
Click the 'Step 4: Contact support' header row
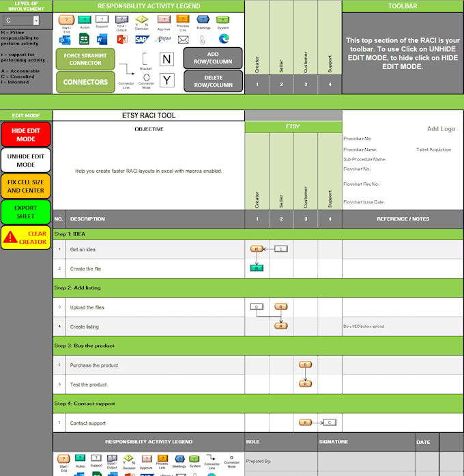click(x=258, y=404)
